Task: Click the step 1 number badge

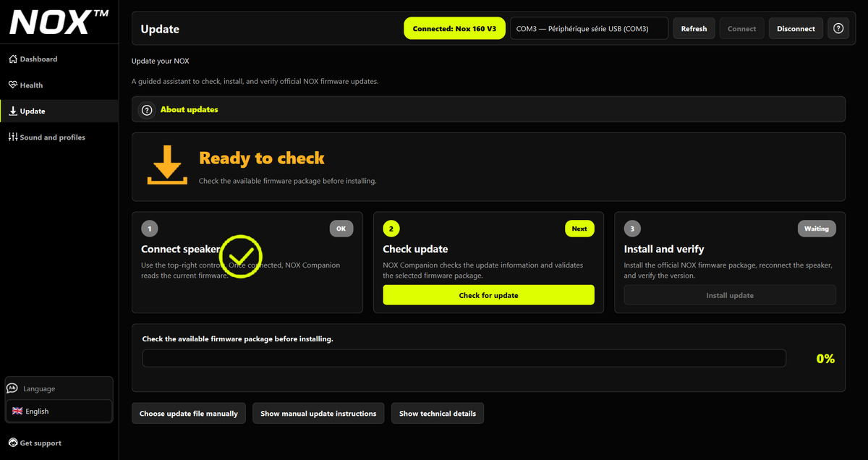Action: [150, 229]
